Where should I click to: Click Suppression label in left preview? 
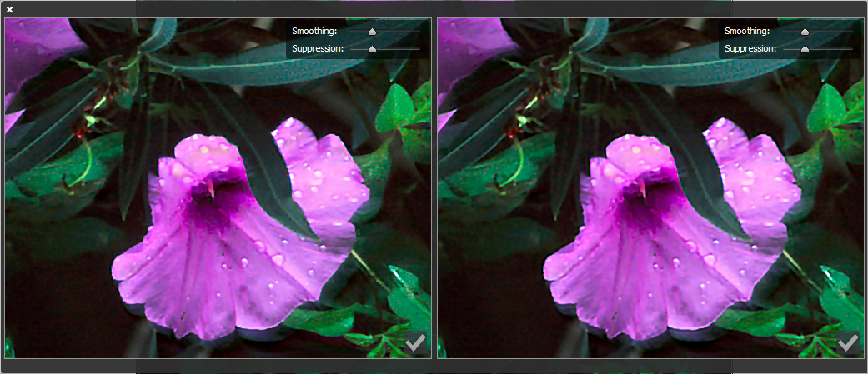(x=317, y=48)
